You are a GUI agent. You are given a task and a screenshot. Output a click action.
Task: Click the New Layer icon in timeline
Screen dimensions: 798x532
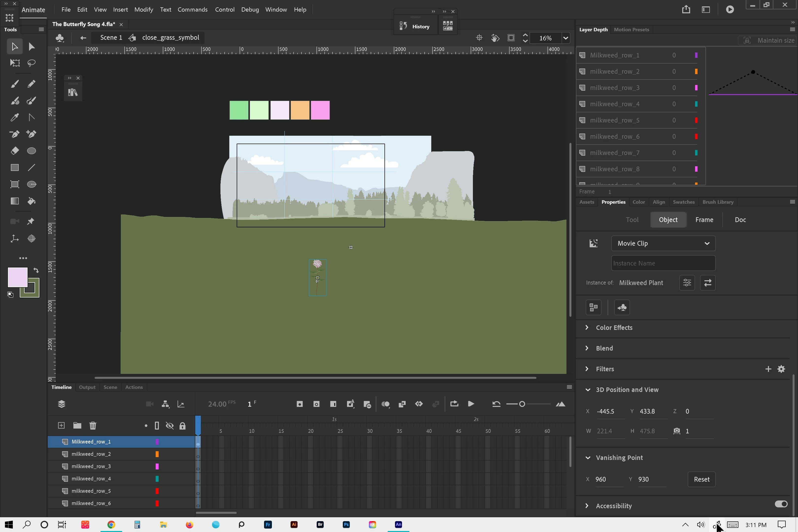coord(61,425)
